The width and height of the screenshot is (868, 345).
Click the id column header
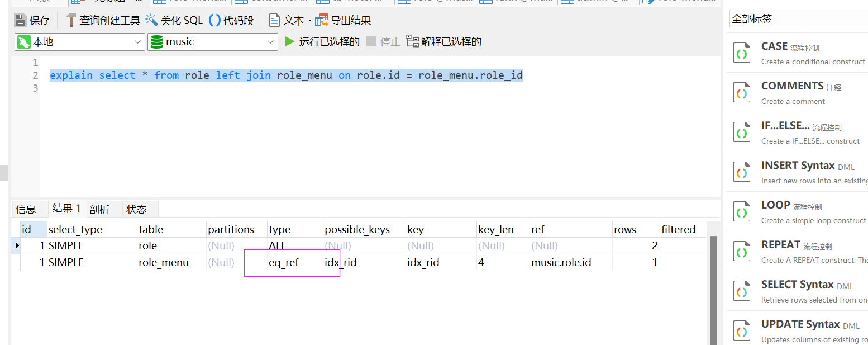(x=34, y=229)
